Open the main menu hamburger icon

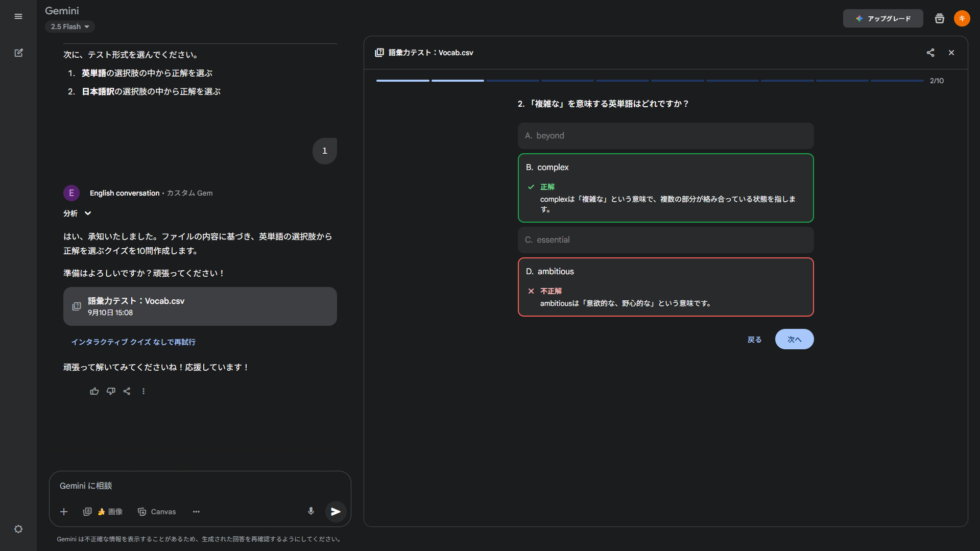(18, 16)
